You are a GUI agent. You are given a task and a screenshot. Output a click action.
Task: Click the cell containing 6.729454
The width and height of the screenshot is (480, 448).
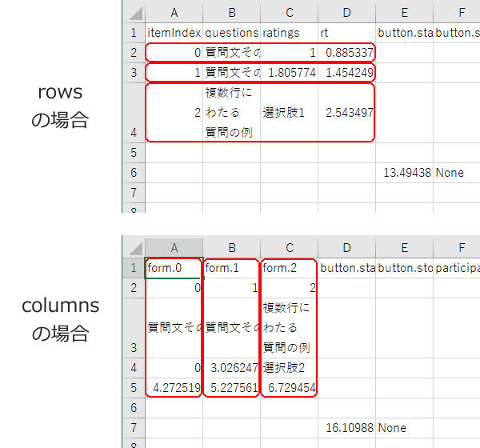290,388
